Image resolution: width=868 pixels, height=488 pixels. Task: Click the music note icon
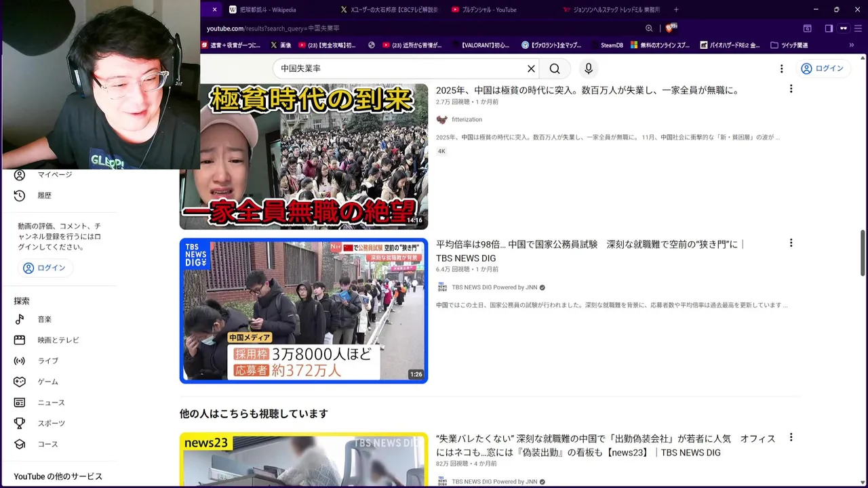pos(20,319)
